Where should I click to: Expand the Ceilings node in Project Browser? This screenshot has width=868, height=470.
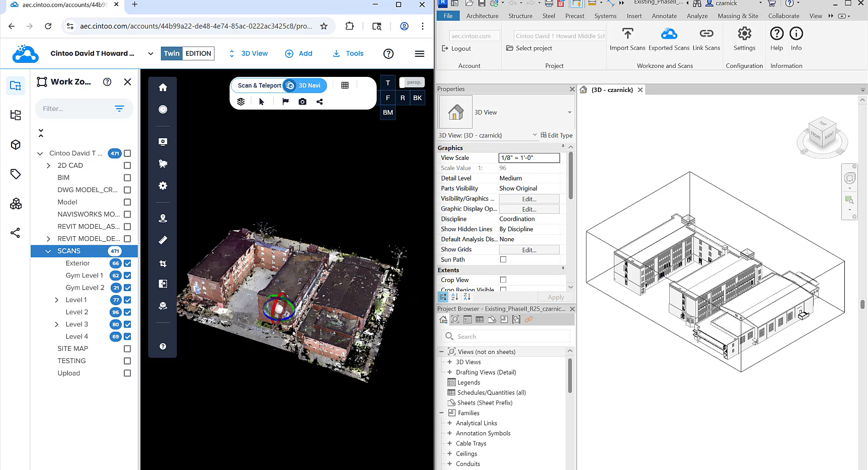click(x=449, y=453)
